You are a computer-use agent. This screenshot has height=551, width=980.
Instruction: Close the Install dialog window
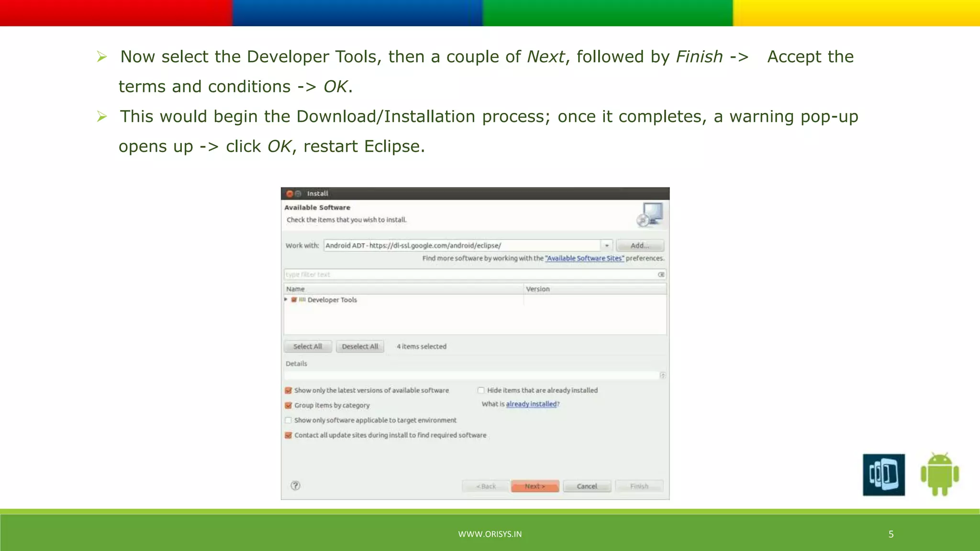click(289, 194)
